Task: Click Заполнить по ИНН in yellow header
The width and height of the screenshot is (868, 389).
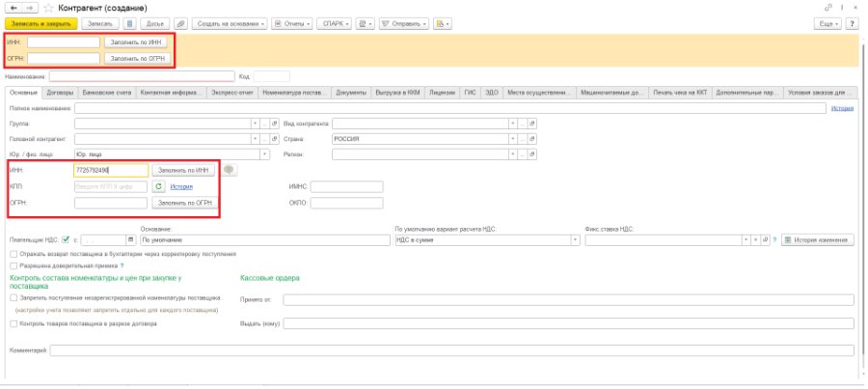Action: 136,42
